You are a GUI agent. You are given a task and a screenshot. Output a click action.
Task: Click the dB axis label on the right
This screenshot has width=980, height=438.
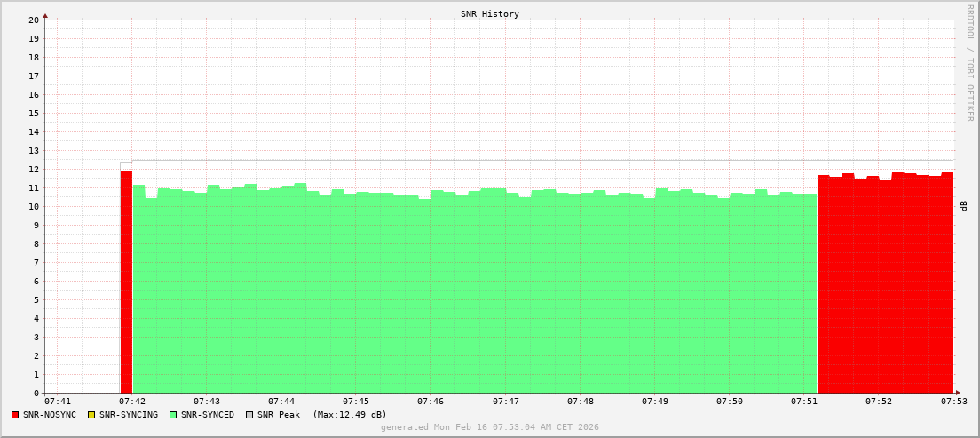(963, 206)
